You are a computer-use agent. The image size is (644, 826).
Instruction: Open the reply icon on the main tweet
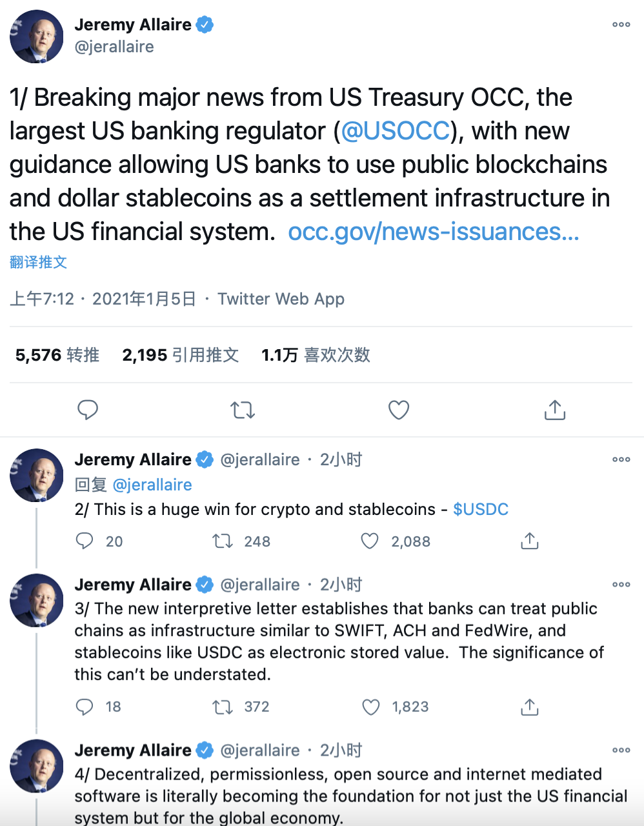click(x=88, y=410)
